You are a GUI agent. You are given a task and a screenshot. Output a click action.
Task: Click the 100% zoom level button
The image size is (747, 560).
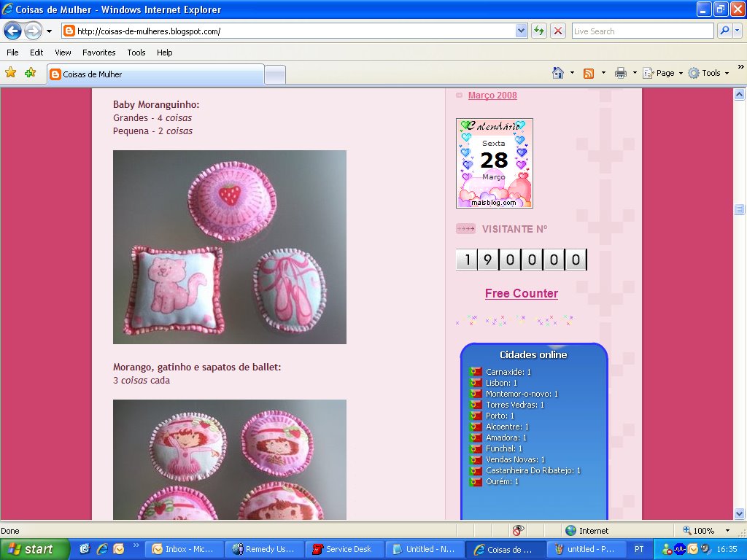pyautogui.click(x=698, y=531)
